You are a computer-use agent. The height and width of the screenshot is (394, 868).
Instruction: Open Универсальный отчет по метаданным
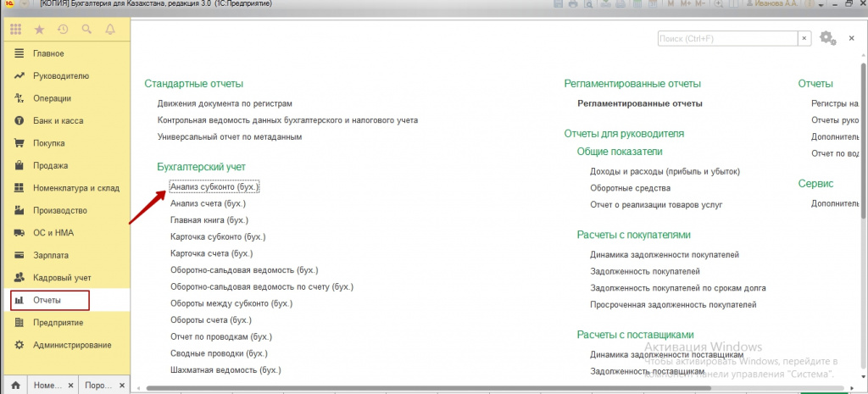[x=230, y=136]
